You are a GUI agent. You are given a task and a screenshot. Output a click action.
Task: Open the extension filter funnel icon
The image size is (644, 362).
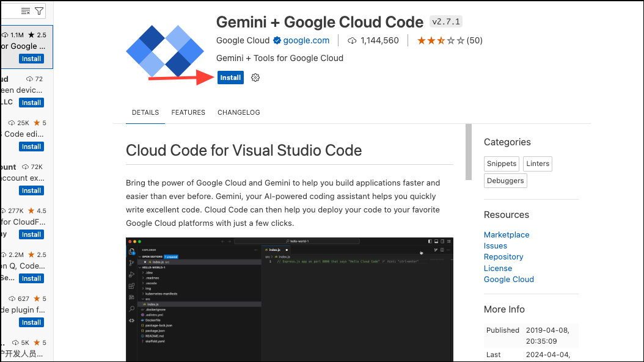pyautogui.click(x=38, y=10)
